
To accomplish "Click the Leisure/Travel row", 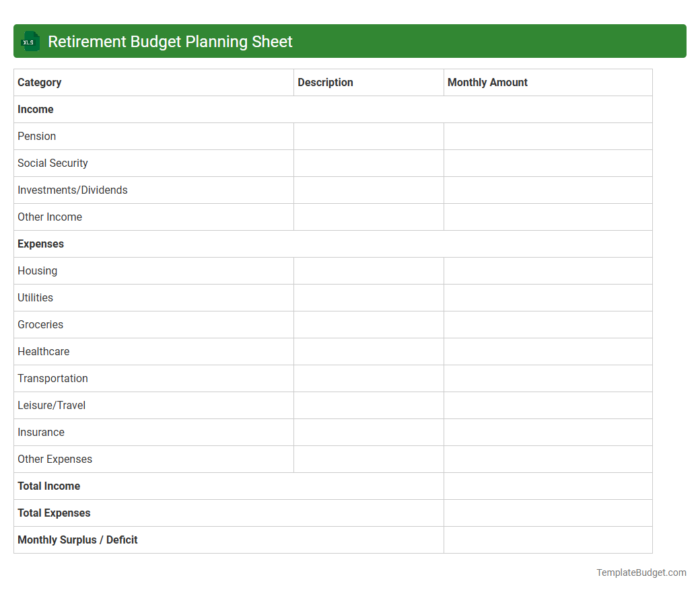I will pyautogui.click(x=51, y=405).
